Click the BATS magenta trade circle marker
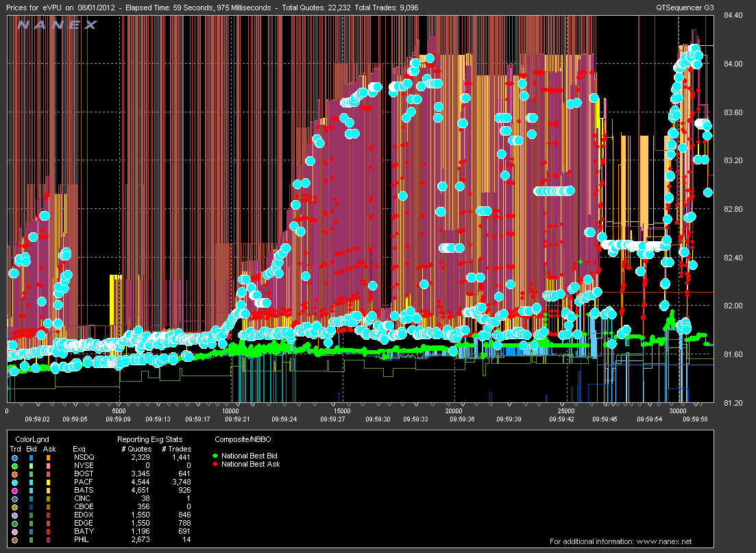The height and width of the screenshot is (553, 756). [14, 491]
